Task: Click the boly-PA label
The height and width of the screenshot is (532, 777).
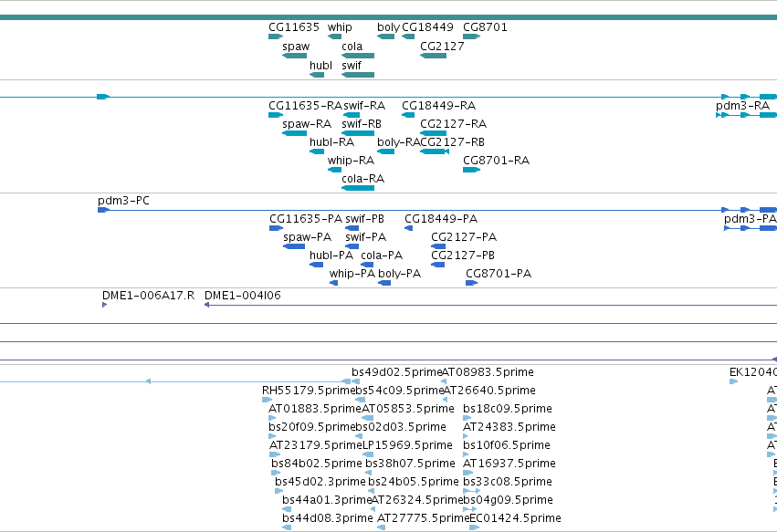Action: pyautogui.click(x=399, y=274)
